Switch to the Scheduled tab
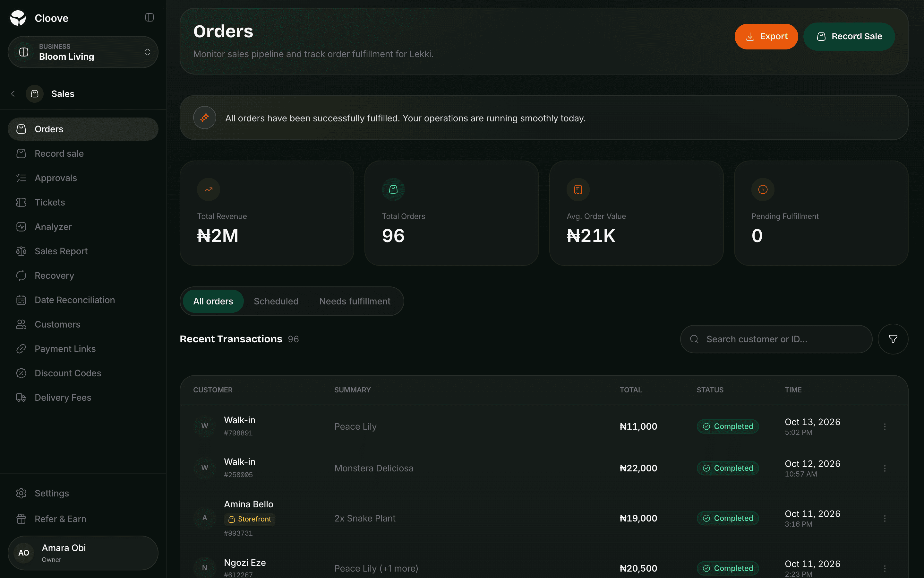This screenshot has width=924, height=578. tap(276, 301)
